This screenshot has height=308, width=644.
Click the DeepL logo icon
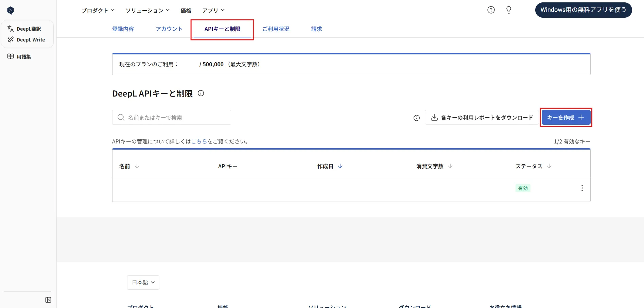(11, 11)
